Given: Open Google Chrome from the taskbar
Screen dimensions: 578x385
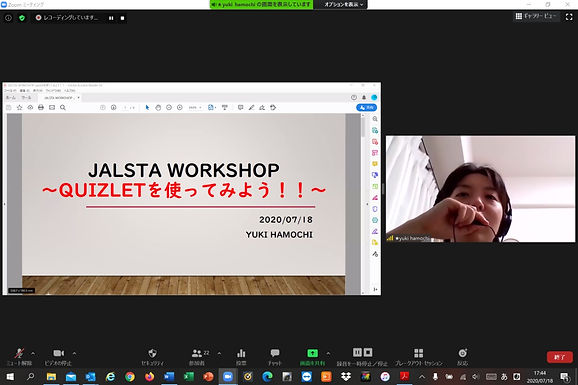Looking at the screenshot, I should pyautogui.click(x=130, y=377).
